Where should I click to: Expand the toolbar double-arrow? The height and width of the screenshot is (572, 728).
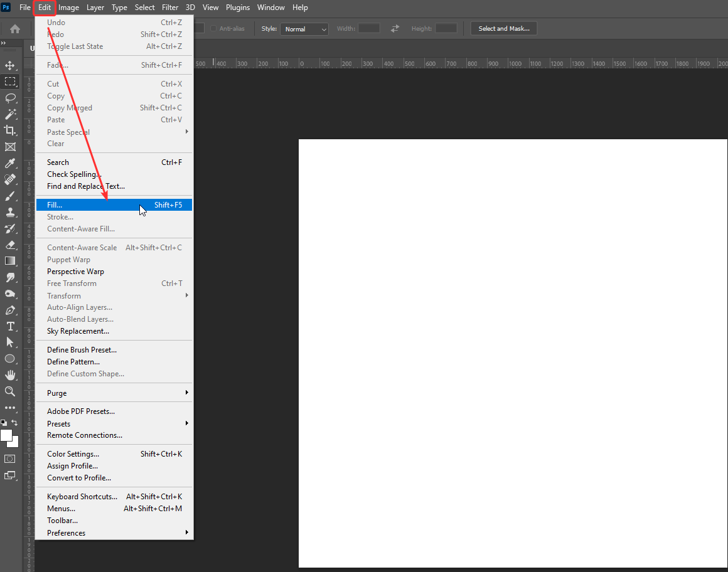(x=3, y=43)
